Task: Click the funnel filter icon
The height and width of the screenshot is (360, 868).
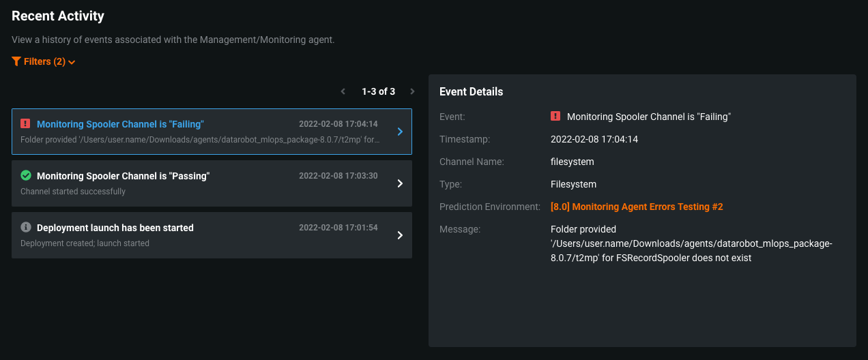Action: (16, 61)
